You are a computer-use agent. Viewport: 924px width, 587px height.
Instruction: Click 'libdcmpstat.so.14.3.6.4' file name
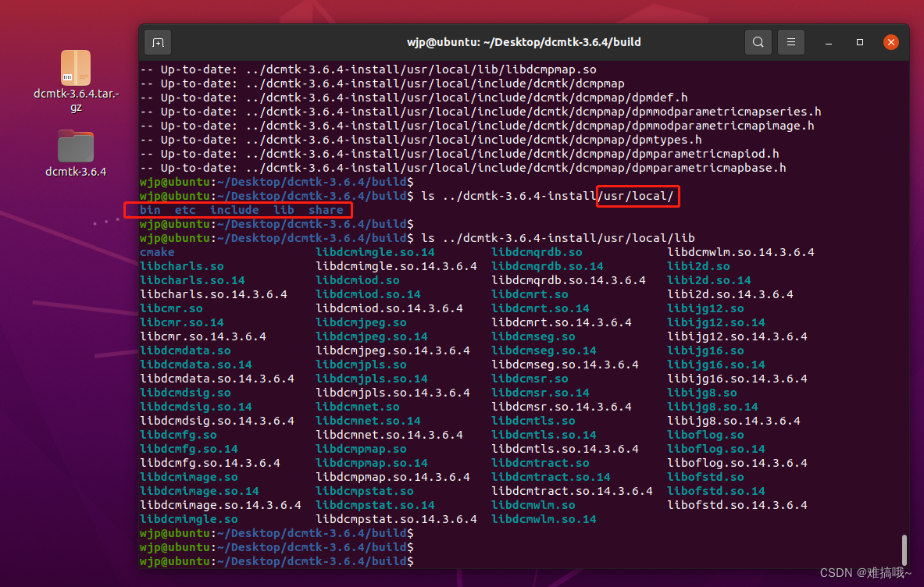coord(397,519)
